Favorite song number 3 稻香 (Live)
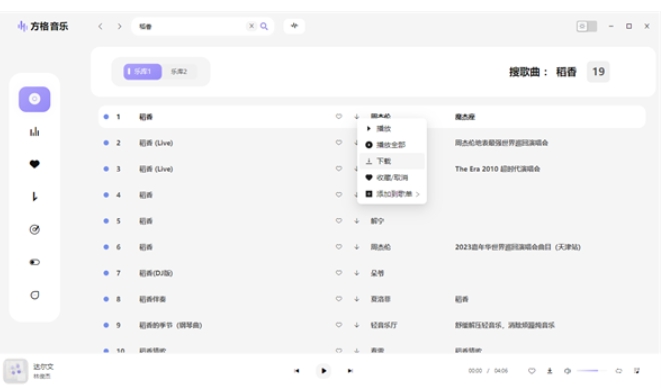 point(339,169)
